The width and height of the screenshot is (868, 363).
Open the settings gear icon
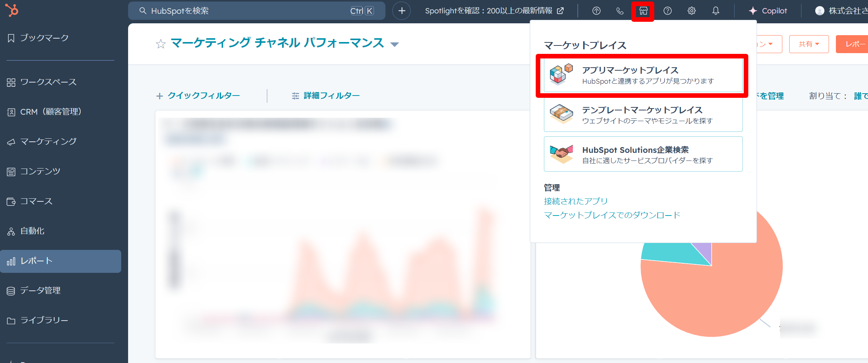692,11
